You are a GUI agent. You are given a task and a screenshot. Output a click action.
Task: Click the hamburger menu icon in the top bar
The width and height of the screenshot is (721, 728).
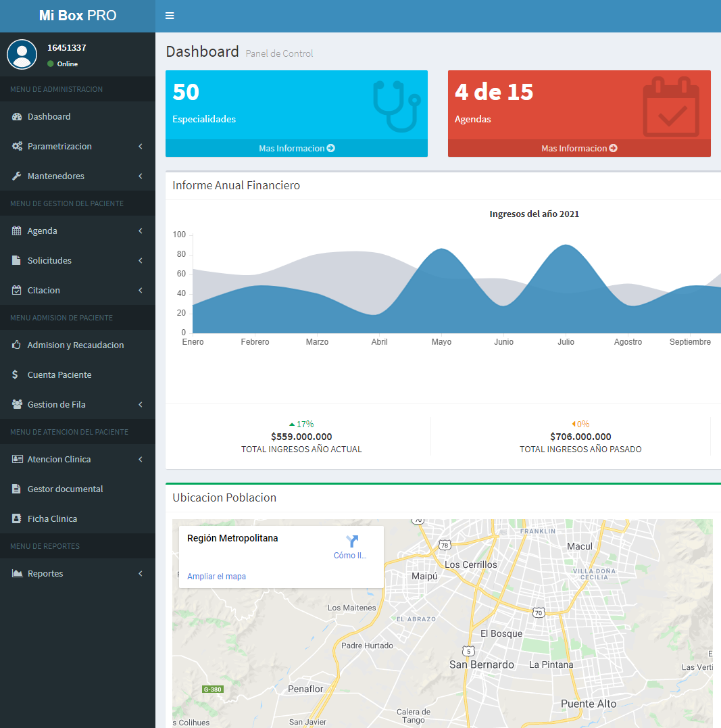[x=170, y=15]
